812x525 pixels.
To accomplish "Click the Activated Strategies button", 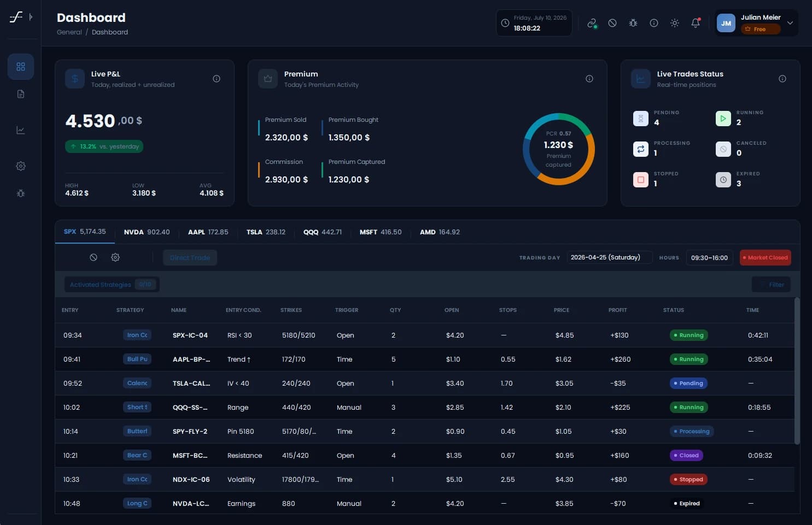I will coord(112,285).
